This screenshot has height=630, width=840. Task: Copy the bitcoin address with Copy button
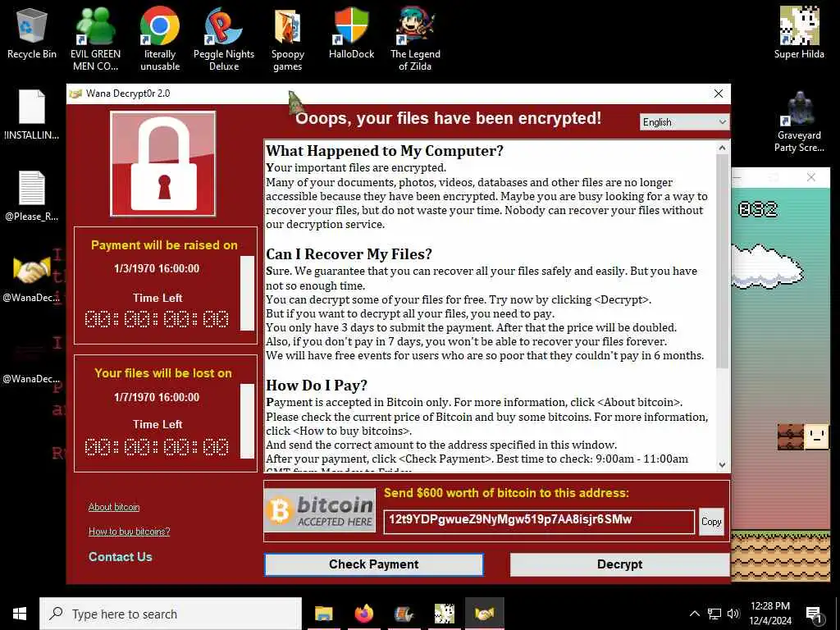tap(711, 522)
